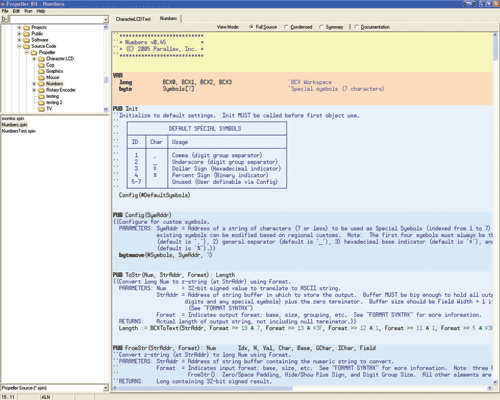The height and width of the screenshot is (400, 500).
Task: Click the folder path input field
Action: pyautogui.click(x=56, y=19)
